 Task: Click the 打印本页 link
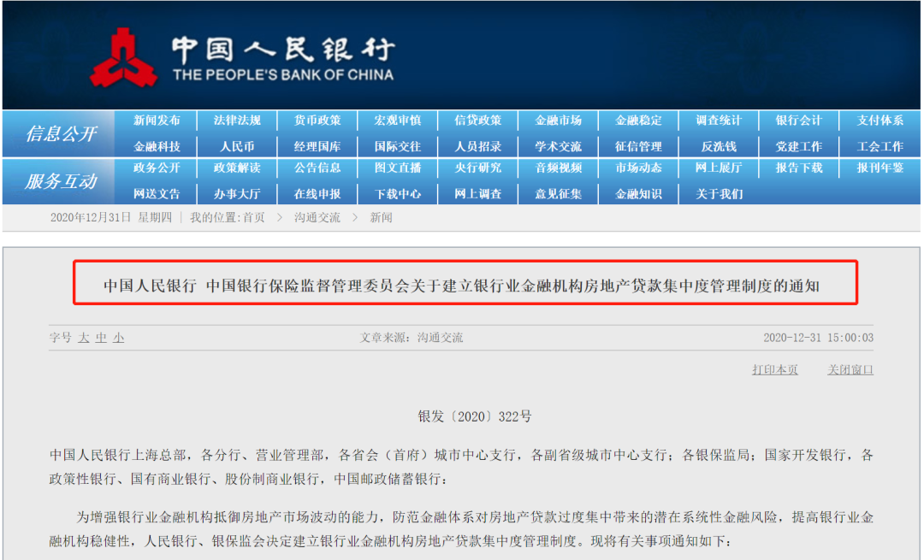coord(775,370)
